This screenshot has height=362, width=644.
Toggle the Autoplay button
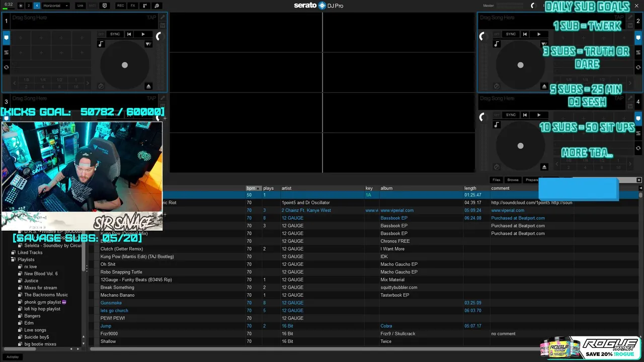13,356
